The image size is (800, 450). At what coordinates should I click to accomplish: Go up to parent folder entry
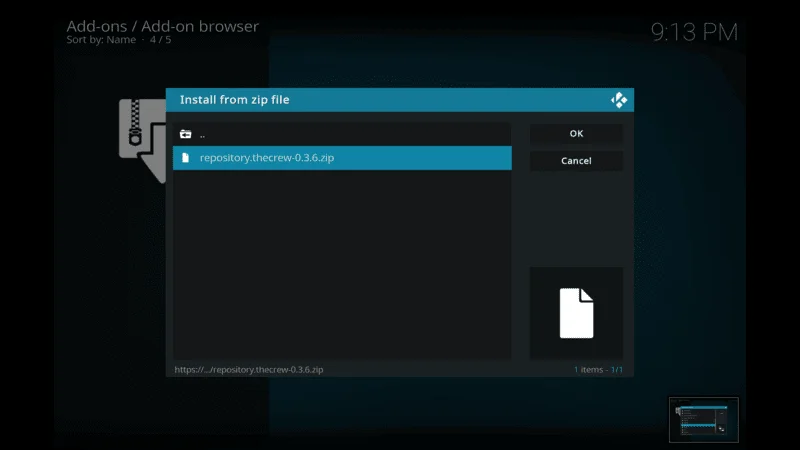pyautogui.click(x=342, y=134)
